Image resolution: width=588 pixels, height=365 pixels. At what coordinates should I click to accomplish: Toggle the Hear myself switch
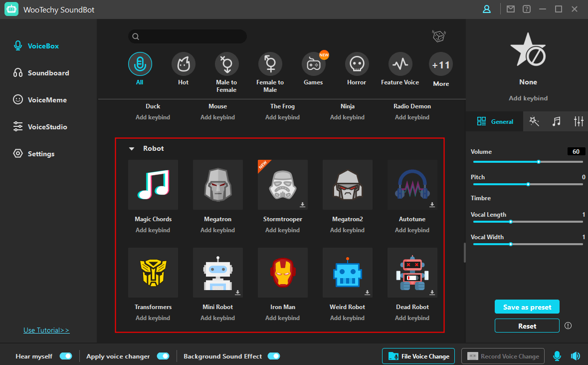[x=66, y=356]
